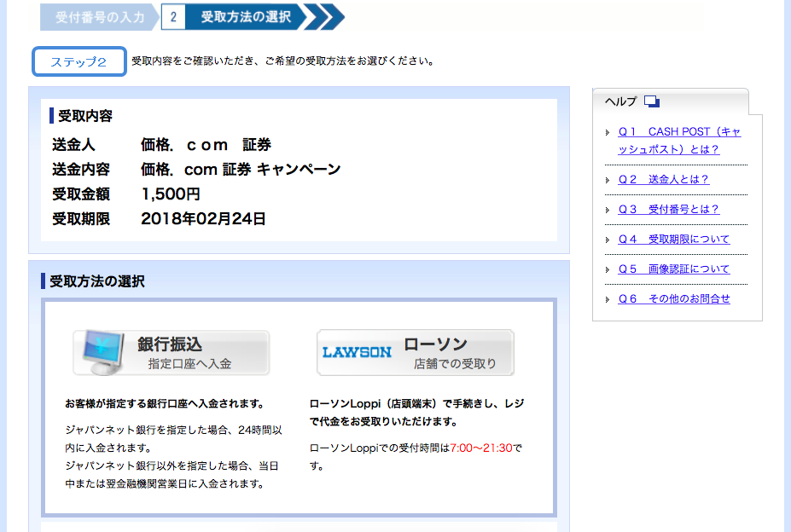
Task: Select the 受取方法の選択 step tab
Action: (246, 17)
